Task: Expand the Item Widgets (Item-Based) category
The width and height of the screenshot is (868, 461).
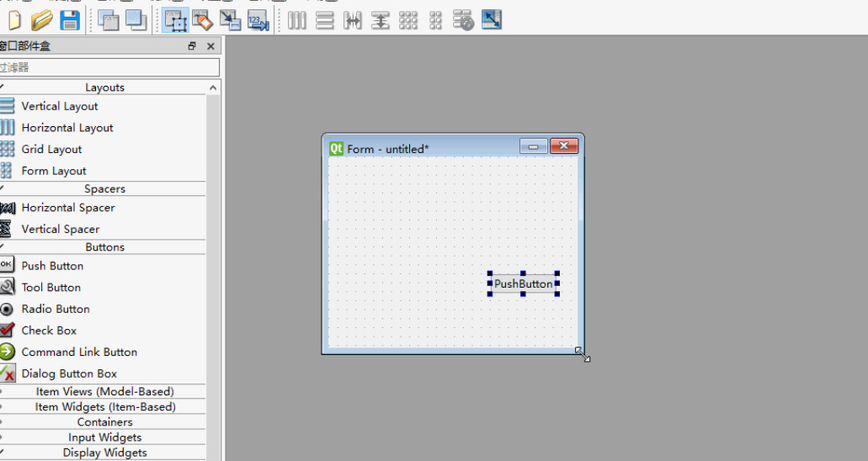Action: pos(103,407)
